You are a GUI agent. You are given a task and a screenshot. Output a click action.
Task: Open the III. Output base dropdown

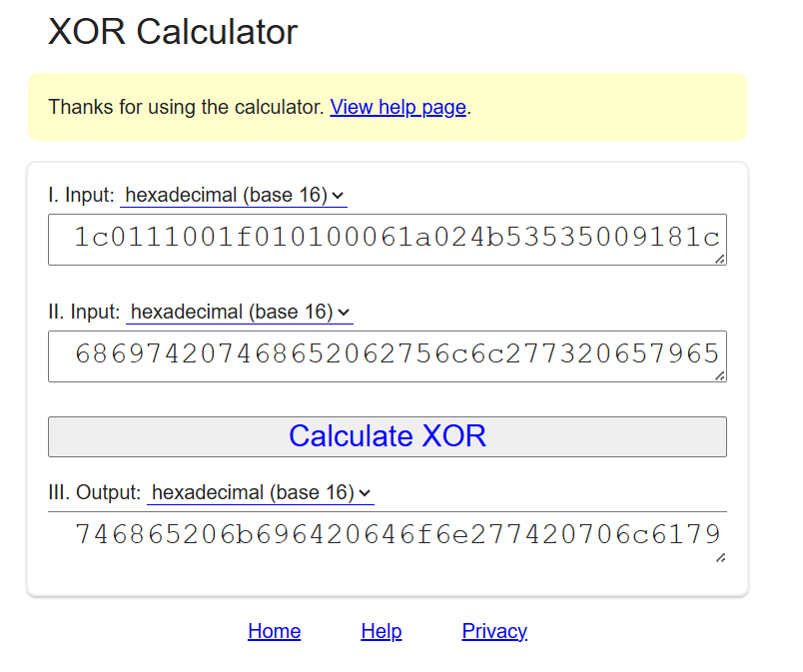point(260,492)
